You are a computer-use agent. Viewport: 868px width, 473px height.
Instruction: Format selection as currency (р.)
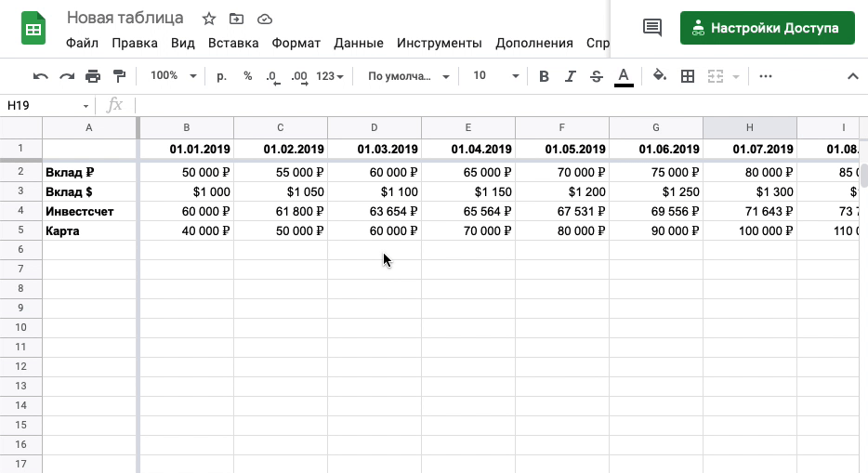click(x=221, y=76)
